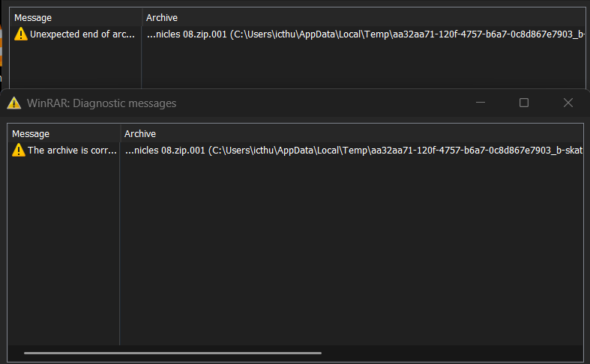Minimize the WinRAR Diagnostic messages window
Image resolution: width=590 pixels, height=364 pixels.
click(x=480, y=103)
